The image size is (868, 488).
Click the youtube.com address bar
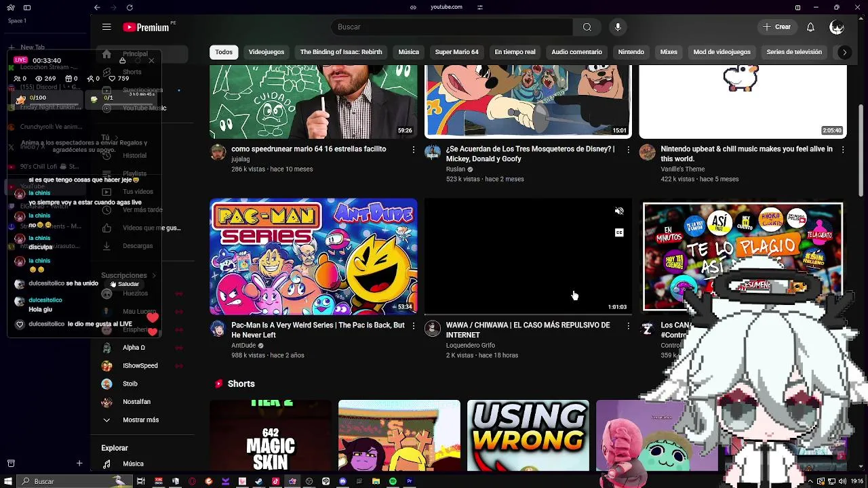[446, 7]
